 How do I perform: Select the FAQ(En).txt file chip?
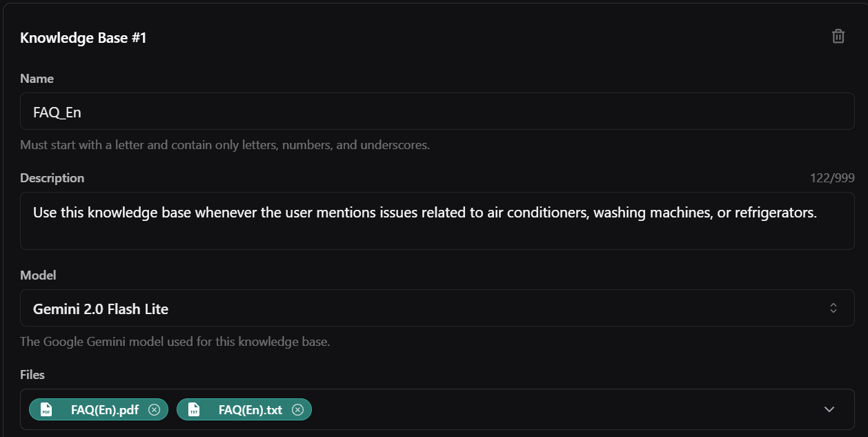pyautogui.click(x=244, y=409)
